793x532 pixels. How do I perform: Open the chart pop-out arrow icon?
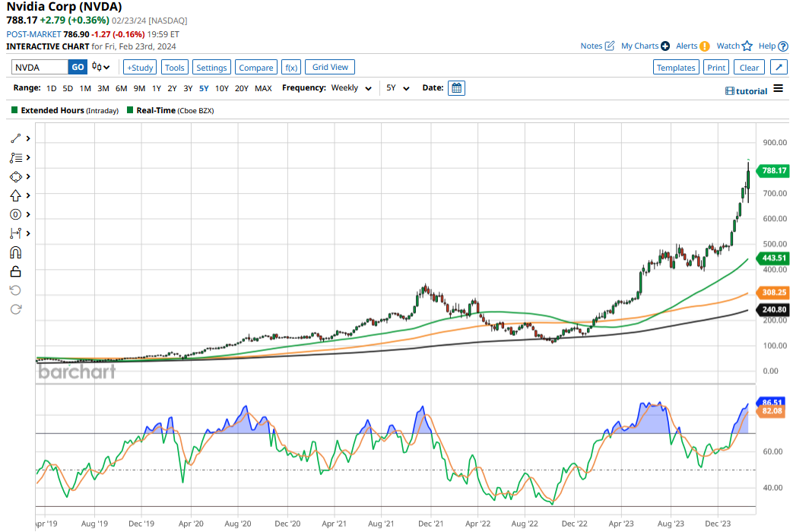tap(779, 67)
